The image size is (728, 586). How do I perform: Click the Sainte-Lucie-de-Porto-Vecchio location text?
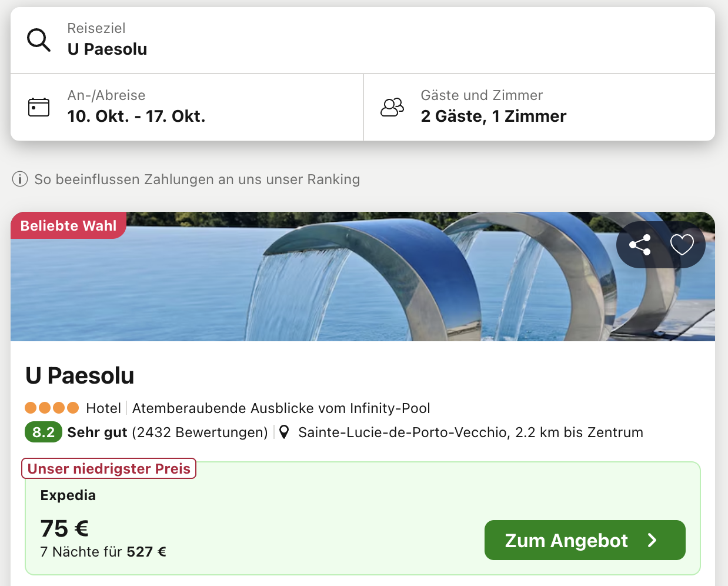(470, 432)
